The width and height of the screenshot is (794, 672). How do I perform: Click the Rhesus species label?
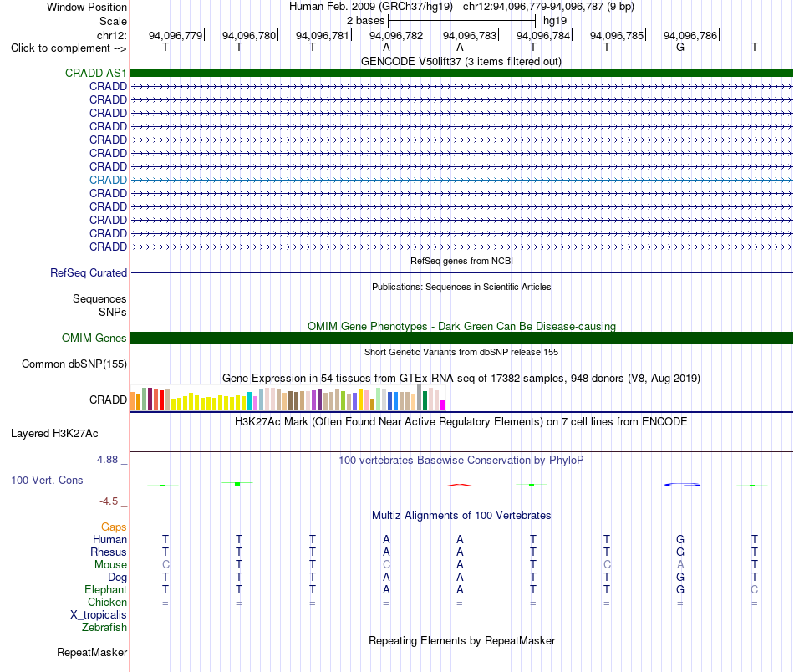tap(109, 552)
